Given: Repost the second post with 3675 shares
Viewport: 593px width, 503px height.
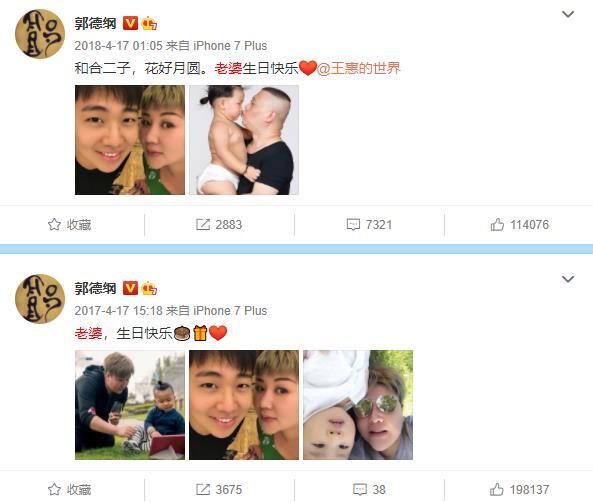Looking at the screenshot, I should [x=219, y=490].
